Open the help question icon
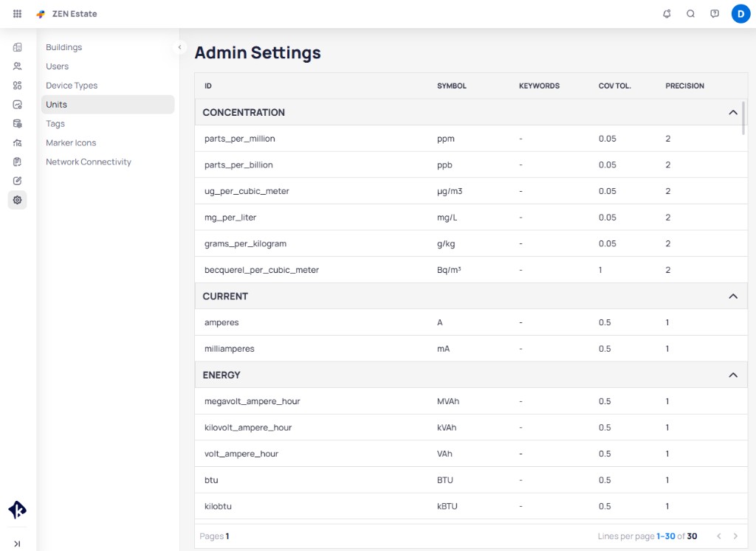The width and height of the screenshot is (756, 551). pos(715,14)
